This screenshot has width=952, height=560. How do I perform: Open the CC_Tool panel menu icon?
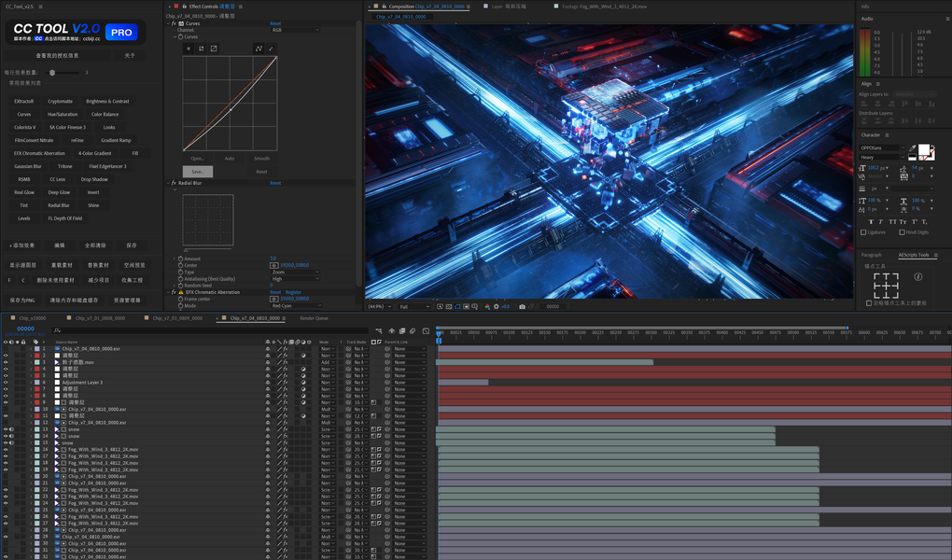[41, 7]
